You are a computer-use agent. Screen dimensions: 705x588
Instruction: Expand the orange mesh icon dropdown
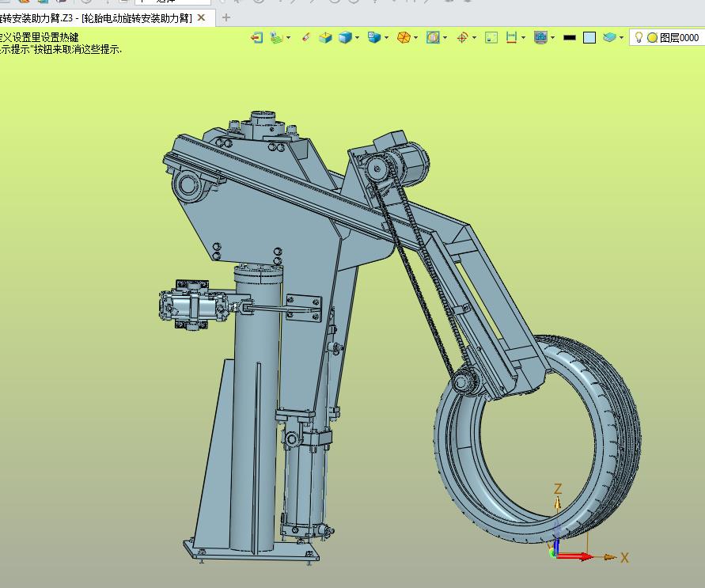coord(415,38)
